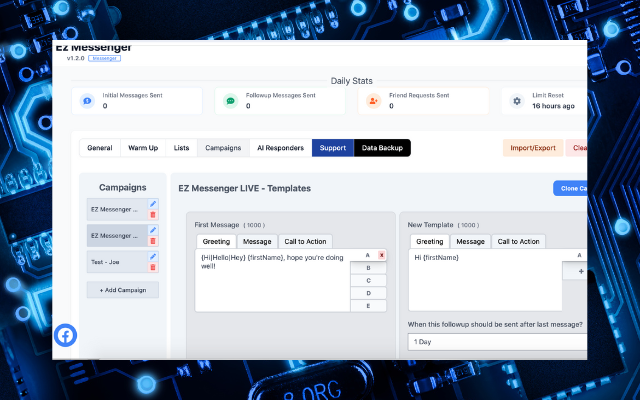This screenshot has height=400, width=640.
Task: Click the followup timing question text
Action: point(495,324)
